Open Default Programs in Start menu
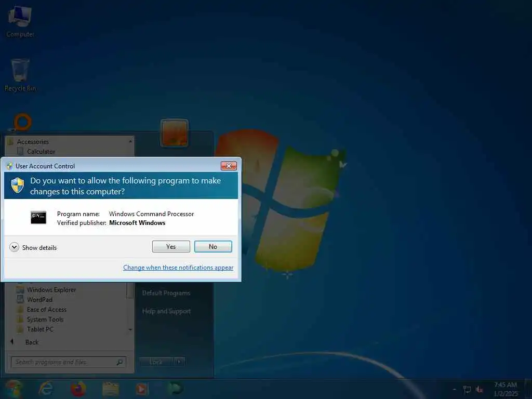The height and width of the screenshot is (399, 532). pyautogui.click(x=166, y=293)
